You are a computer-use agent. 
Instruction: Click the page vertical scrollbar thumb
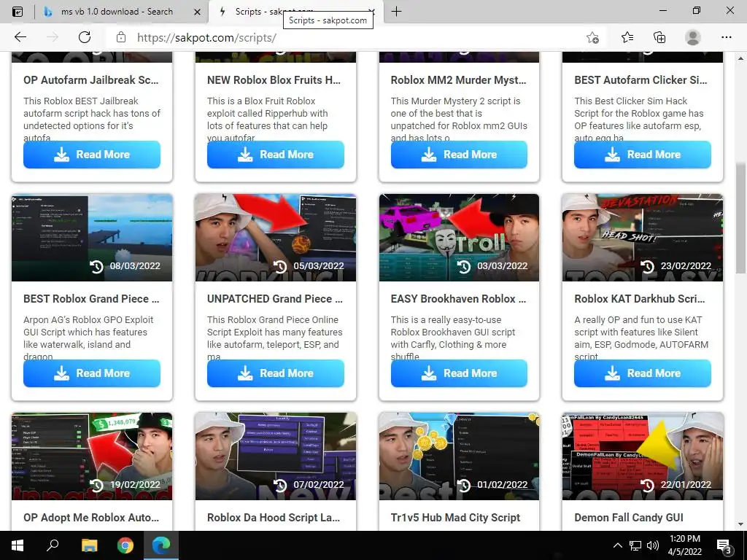[x=740, y=218]
